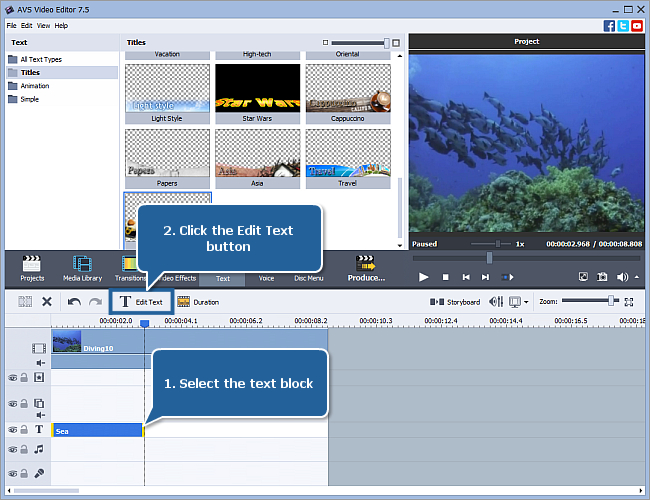Lock the video overlay track
The width and height of the screenshot is (650, 500).
pyautogui.click(x=24, y=403)
